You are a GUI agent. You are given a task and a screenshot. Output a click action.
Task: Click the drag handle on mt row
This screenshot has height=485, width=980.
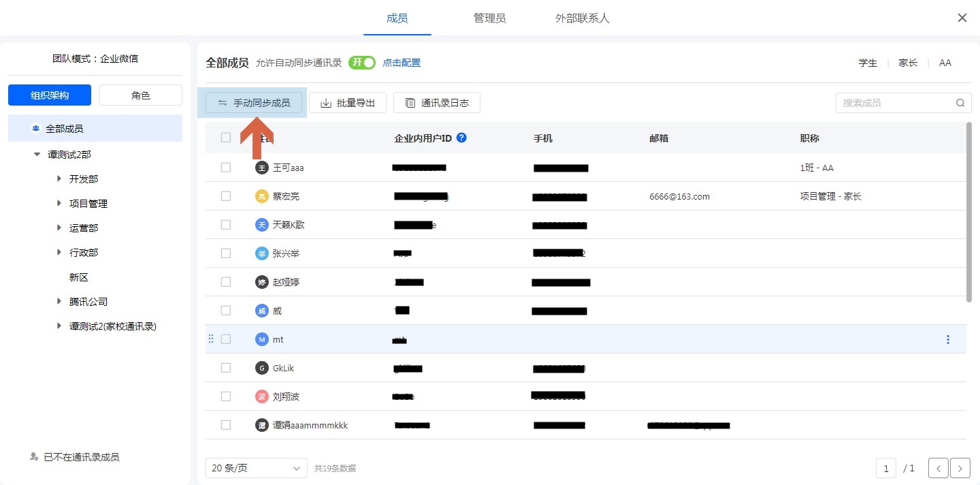(x=211, y=339)
